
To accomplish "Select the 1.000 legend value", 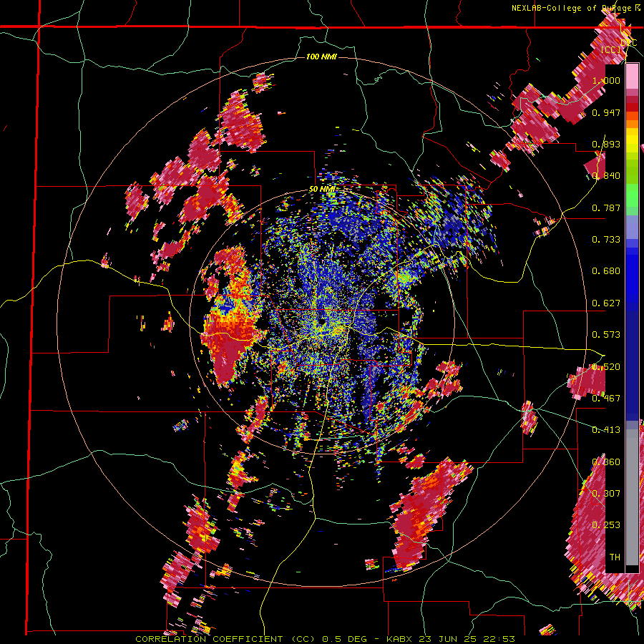I will [606, 80].
